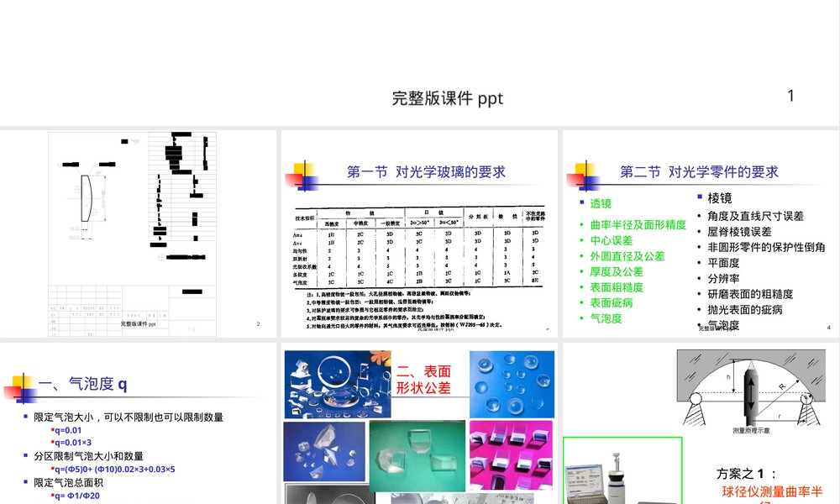Click the lens outline in the technical drawing
This screenshot has height=504, width=840.
pyautogui.click(x=86, y=198)
